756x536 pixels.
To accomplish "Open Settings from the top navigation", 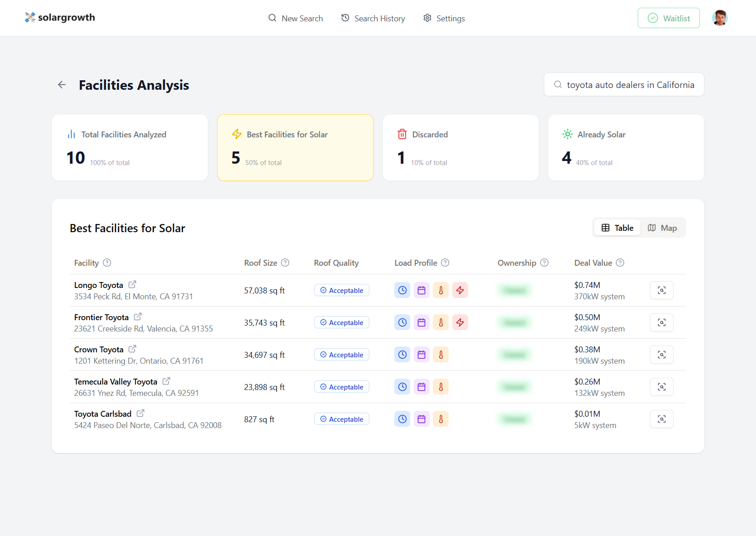I will (444, 18).
